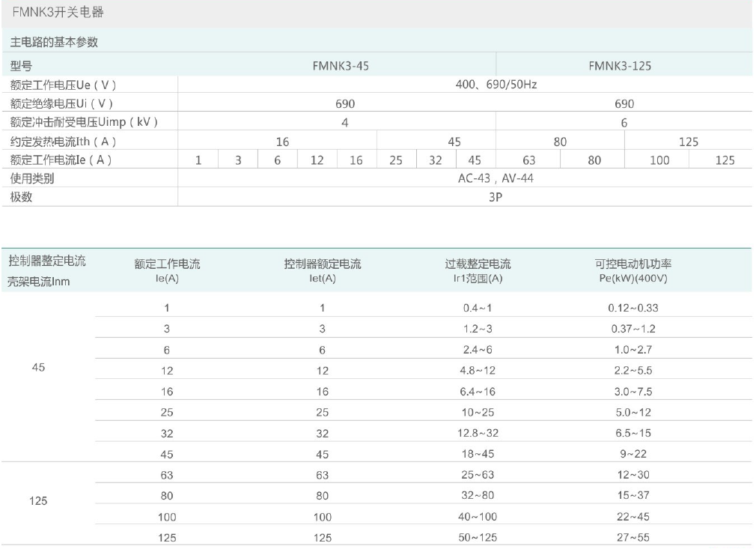Click the 约定发热电流Ith row label
Image resolution: width=756 pixels, height=549 pixels.
[x=63, y=141]
